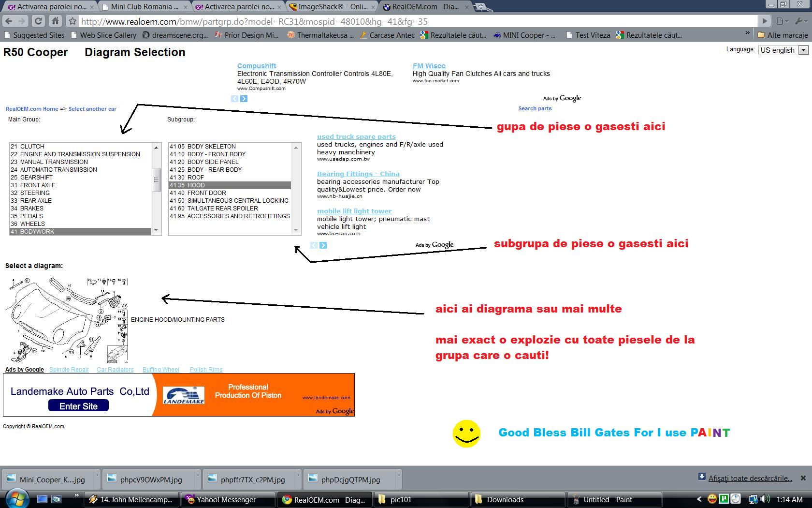Open the MINI Cooper bookmark

pyautogui.click(x=524, y=35)
